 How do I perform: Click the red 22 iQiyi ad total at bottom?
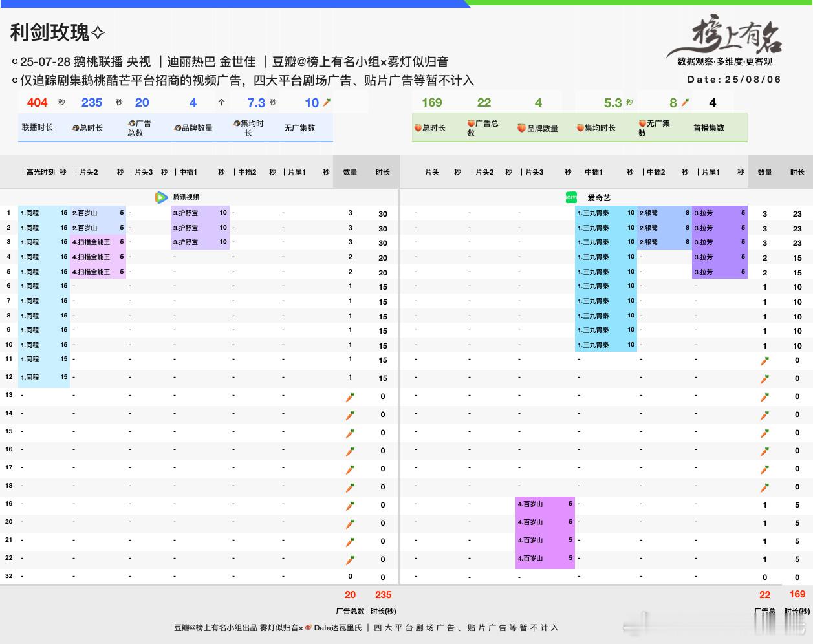764,595
